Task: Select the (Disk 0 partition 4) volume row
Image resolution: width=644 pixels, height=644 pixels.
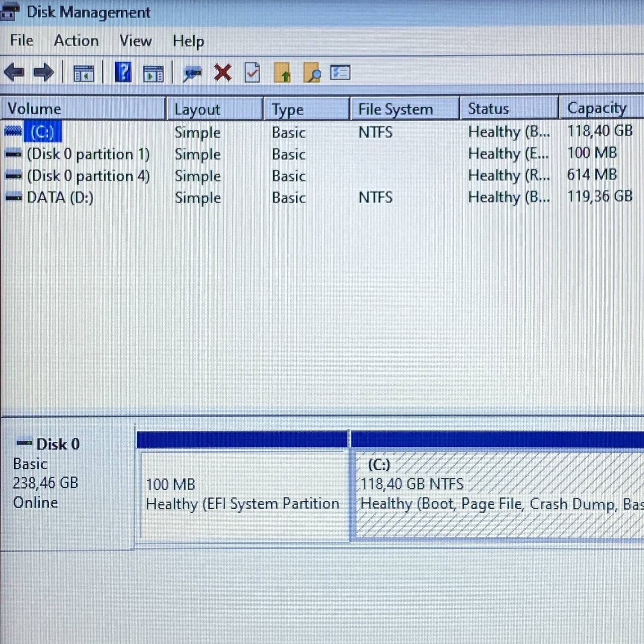Action: tap(322, 175)
